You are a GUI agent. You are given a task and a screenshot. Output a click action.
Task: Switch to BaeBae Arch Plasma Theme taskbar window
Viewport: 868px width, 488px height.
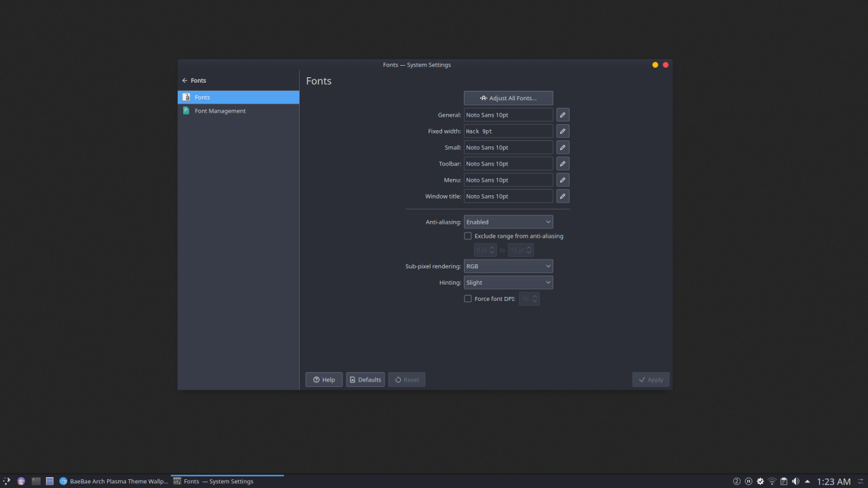click(113, 481)
